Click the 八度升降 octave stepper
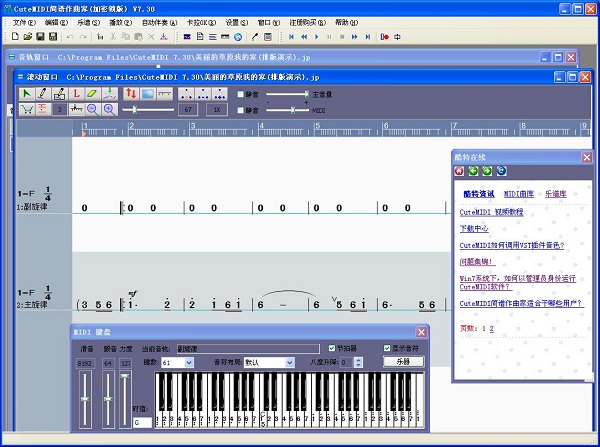Screen dimensions: 600x447 (358, 362)
